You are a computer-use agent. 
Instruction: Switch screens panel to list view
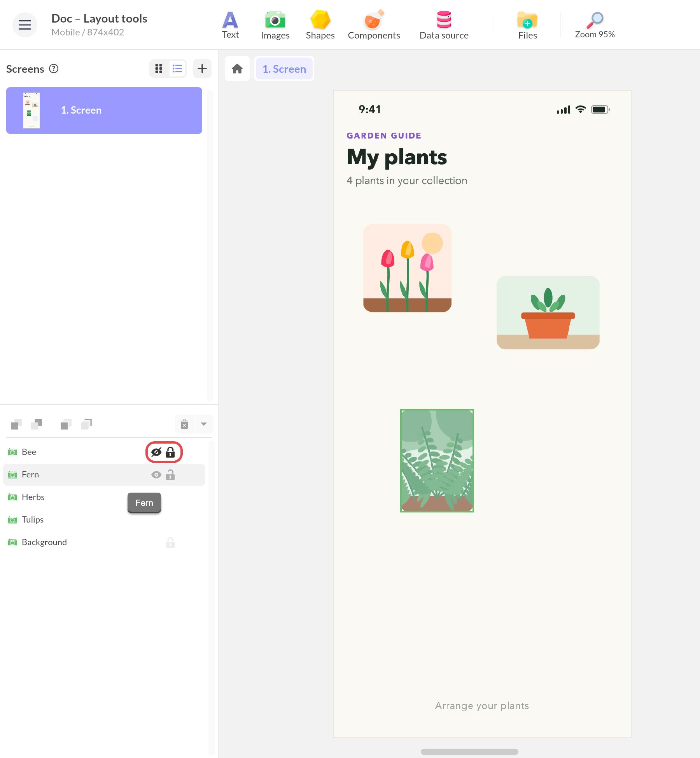[x=177, y=69]
